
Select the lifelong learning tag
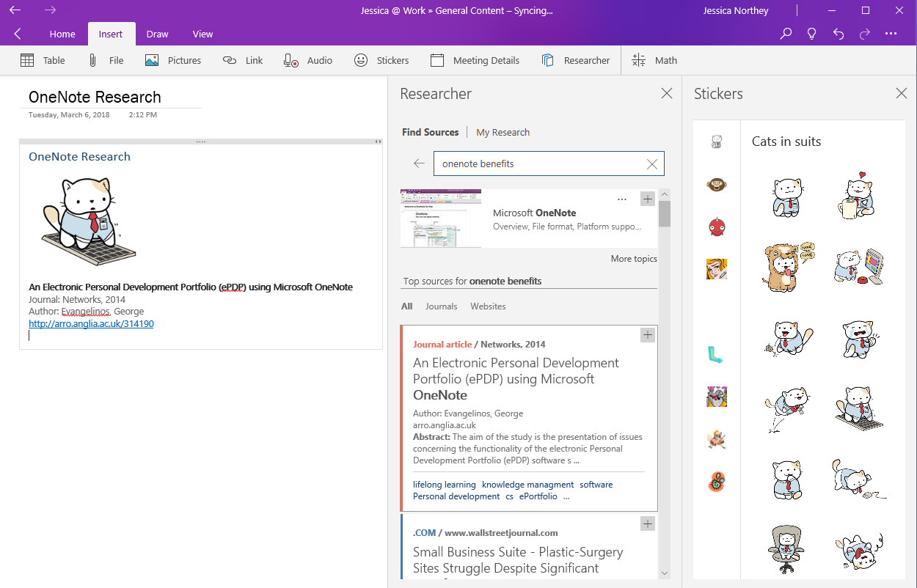444,485
